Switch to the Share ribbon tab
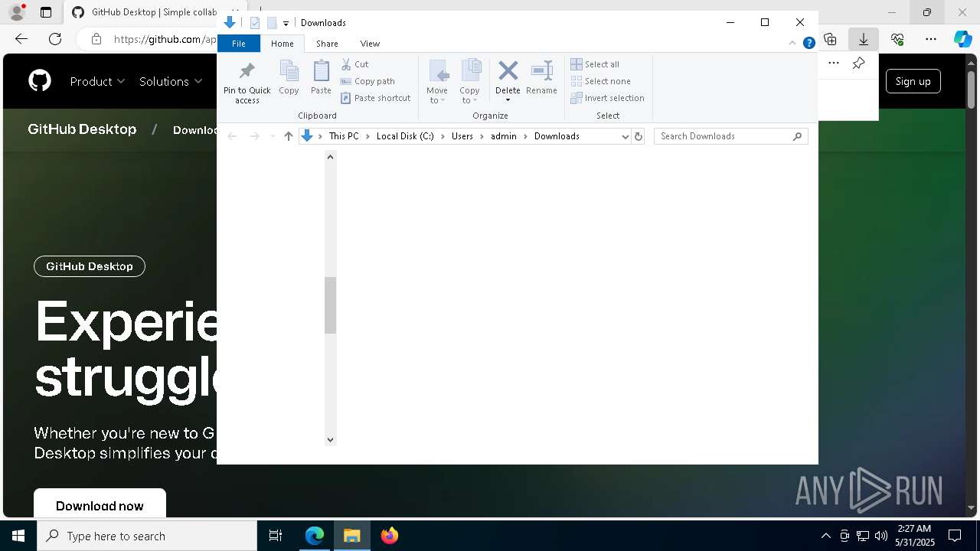Image resolution: width=980 pixels, height=551 pixels. tap(327, 44)
